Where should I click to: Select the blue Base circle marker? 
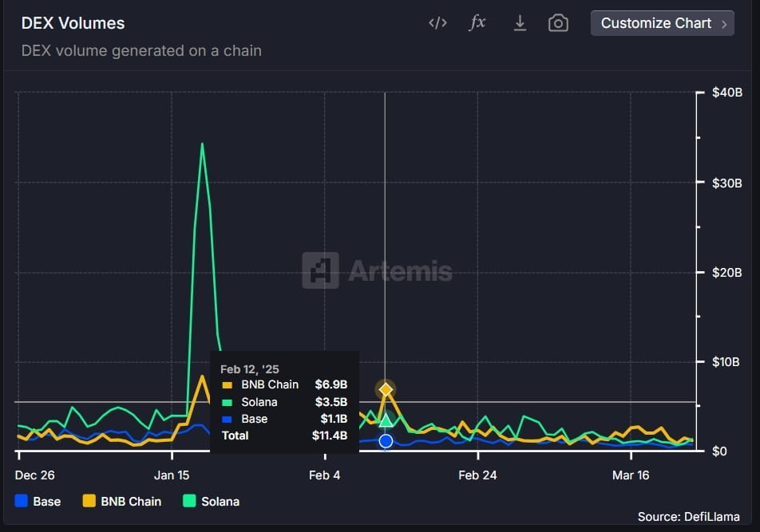pos(386,441)
